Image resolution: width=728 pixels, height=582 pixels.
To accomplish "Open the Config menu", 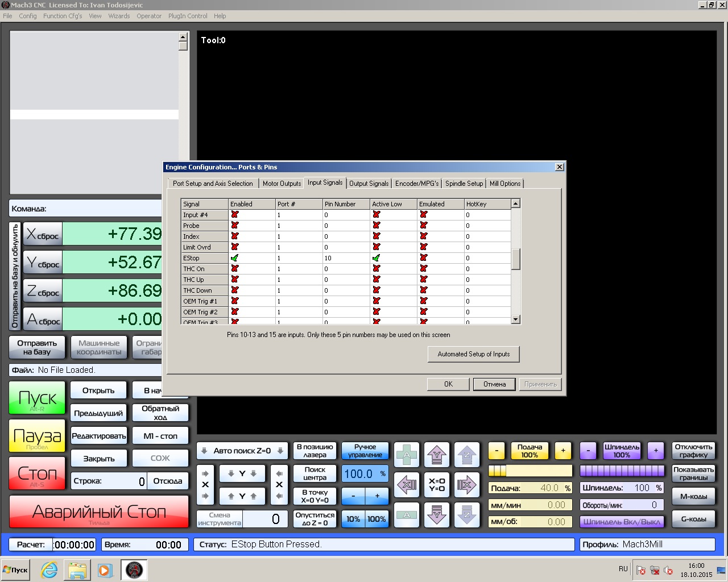I will click(28, 16).
